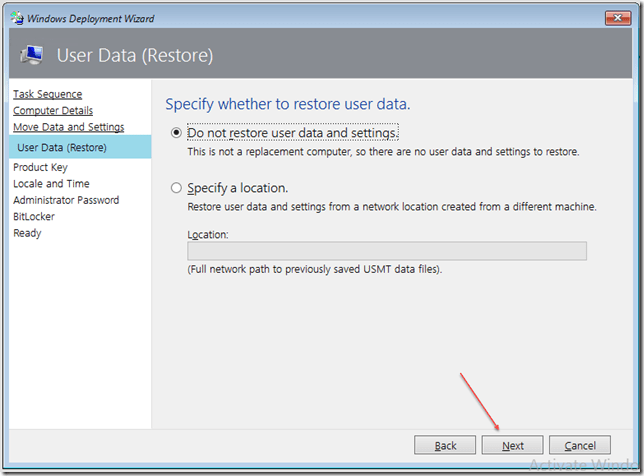Viewport: 644px width, 476px height.
Task: Click BitLocker in the wizard step list
Action: tap(34, 217)
